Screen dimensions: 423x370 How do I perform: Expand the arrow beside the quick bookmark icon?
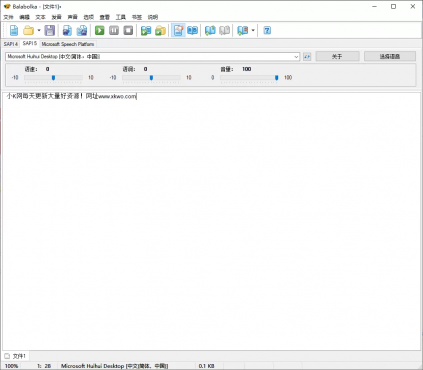coord(253,31)
